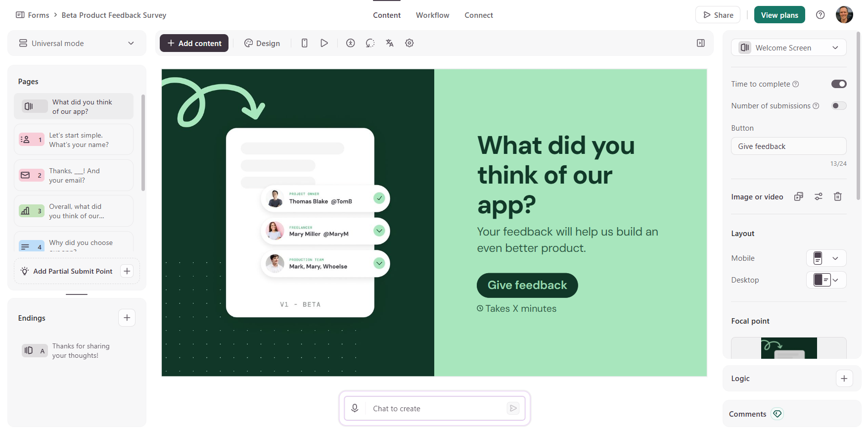Click plus next to Add Partial Submit Point
This screenshot has width=868, height=434.
[127, 271]
